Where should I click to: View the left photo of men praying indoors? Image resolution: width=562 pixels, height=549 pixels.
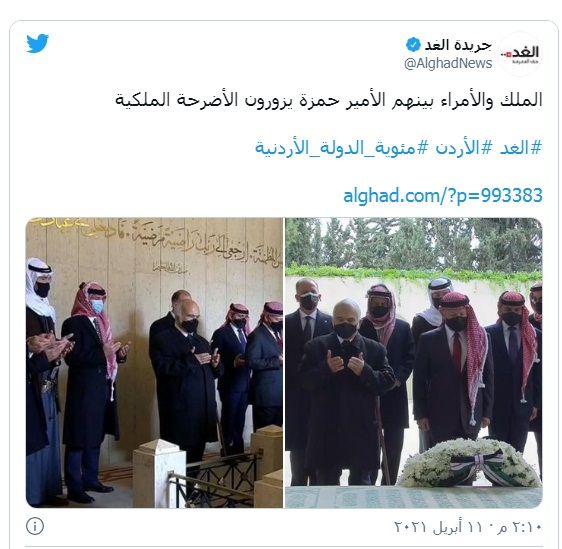154,362
